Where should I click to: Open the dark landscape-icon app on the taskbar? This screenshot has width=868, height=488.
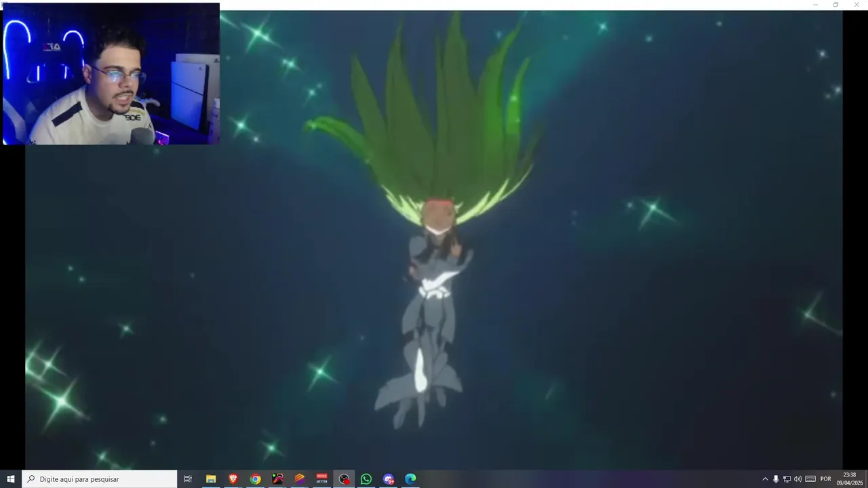(x=277, y=479)
